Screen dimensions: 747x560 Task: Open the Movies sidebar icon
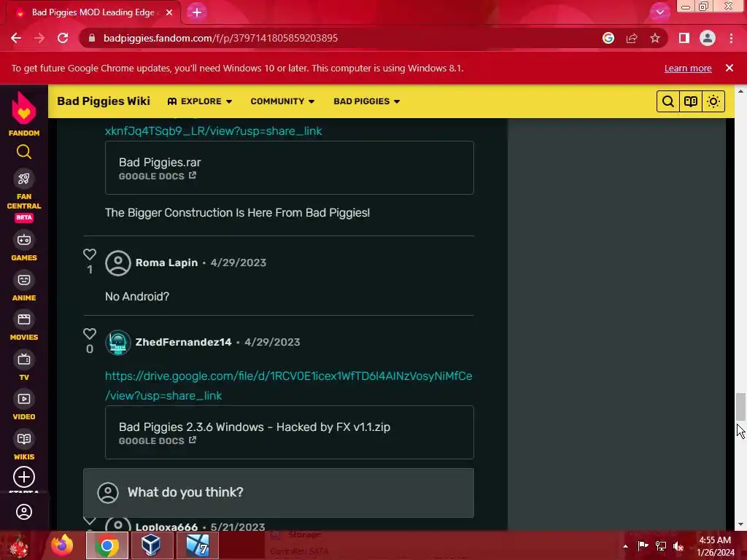(x=24, y=319)
